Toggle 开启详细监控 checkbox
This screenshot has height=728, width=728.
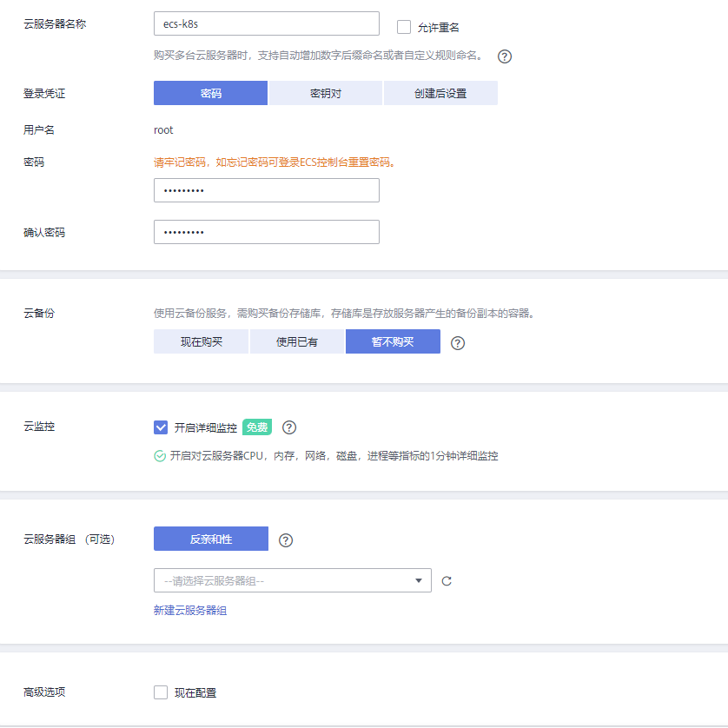click(x=161, y=427)
